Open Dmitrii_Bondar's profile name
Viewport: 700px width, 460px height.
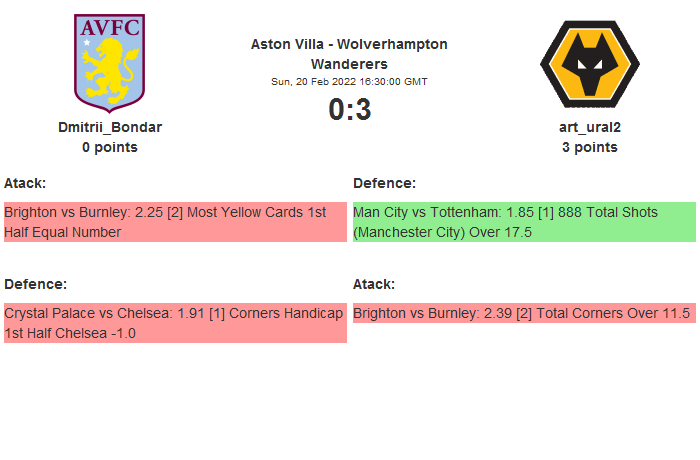[x=110, y=127]
